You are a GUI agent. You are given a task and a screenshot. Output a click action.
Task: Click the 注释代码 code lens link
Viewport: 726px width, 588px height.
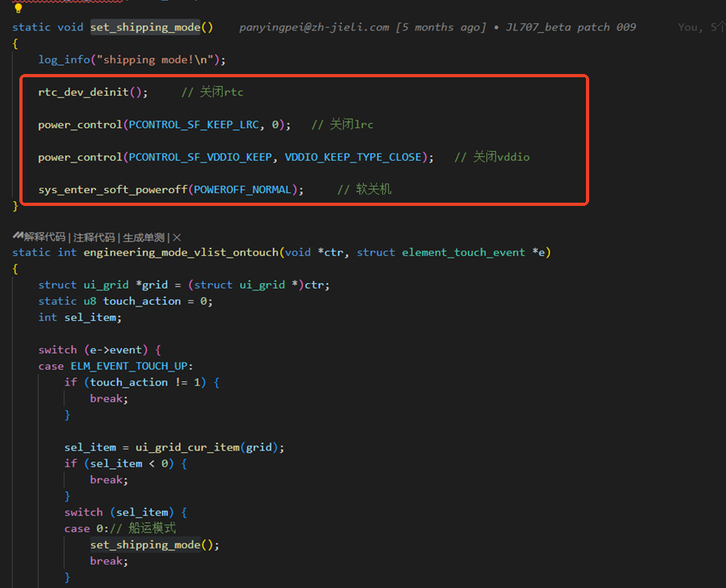pyautogui.click(x=94, y=237)
